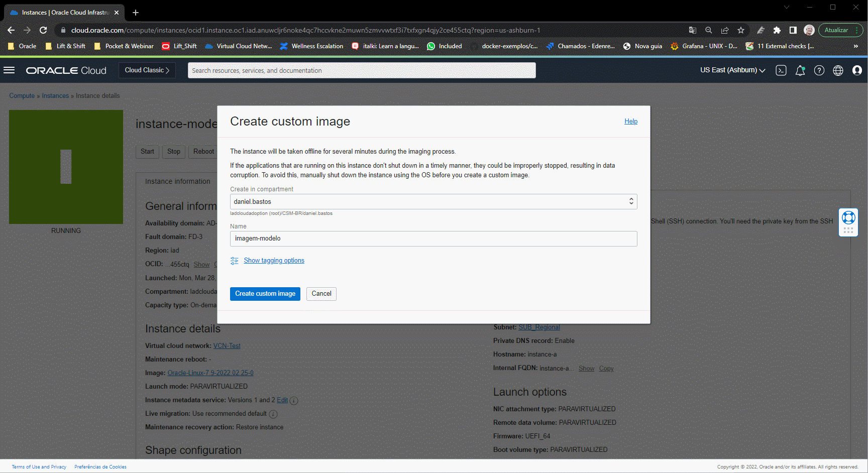Open the Chamados - Edenred bookmark
Image resolution: width=868 pixels, height=473 pixels.
coord(580,46)
